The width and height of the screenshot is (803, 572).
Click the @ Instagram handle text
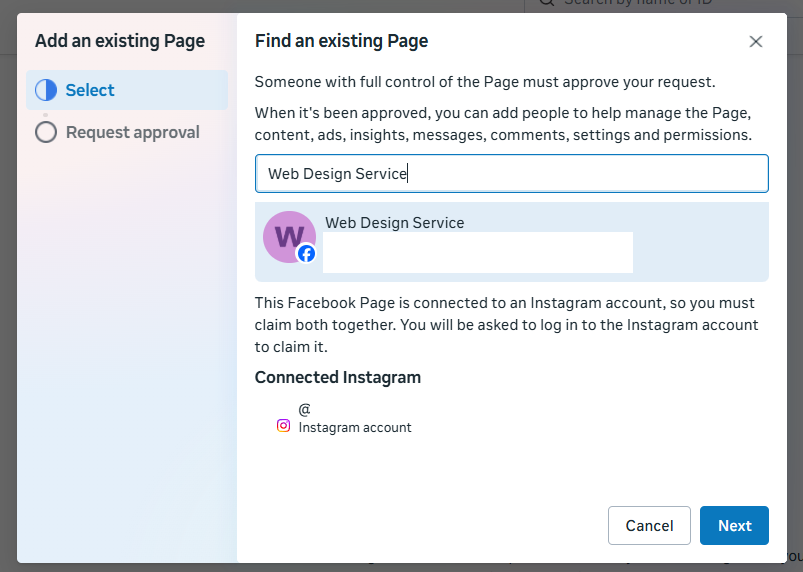click(305, 410)
